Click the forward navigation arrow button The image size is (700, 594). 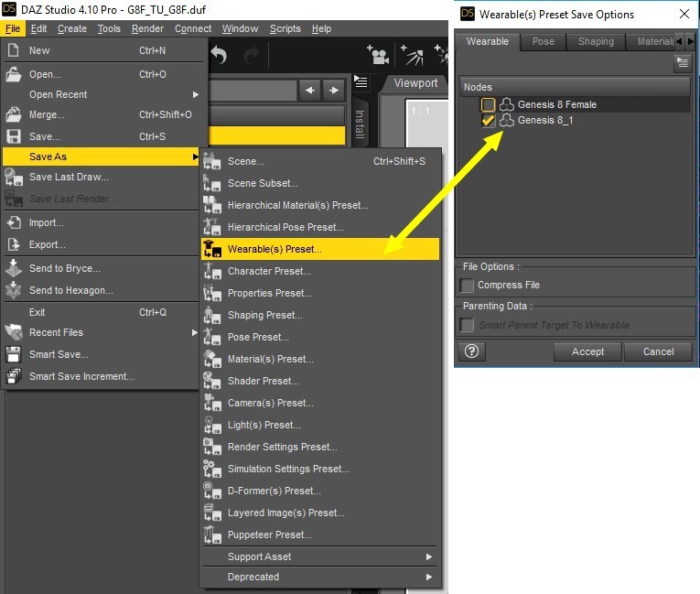coord(333,91)
